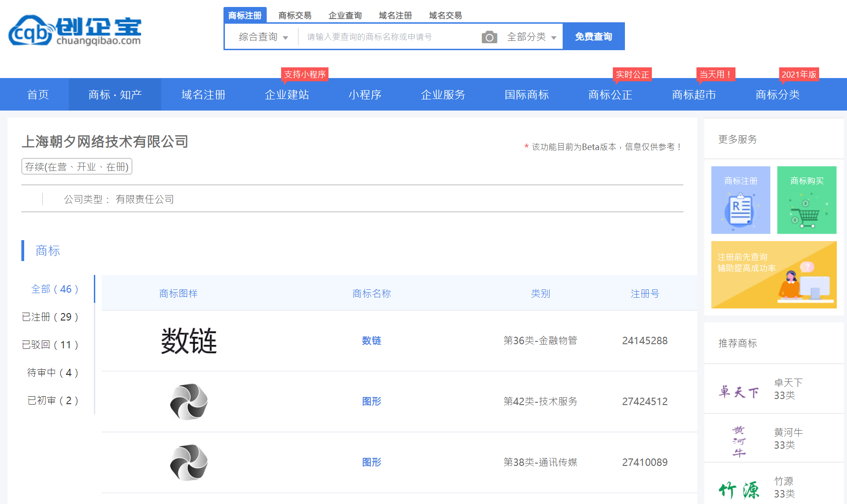The height and width of the screenshot is (504, 847).
Task: Click the 2021年版 red badge
Action: point(799,74)
